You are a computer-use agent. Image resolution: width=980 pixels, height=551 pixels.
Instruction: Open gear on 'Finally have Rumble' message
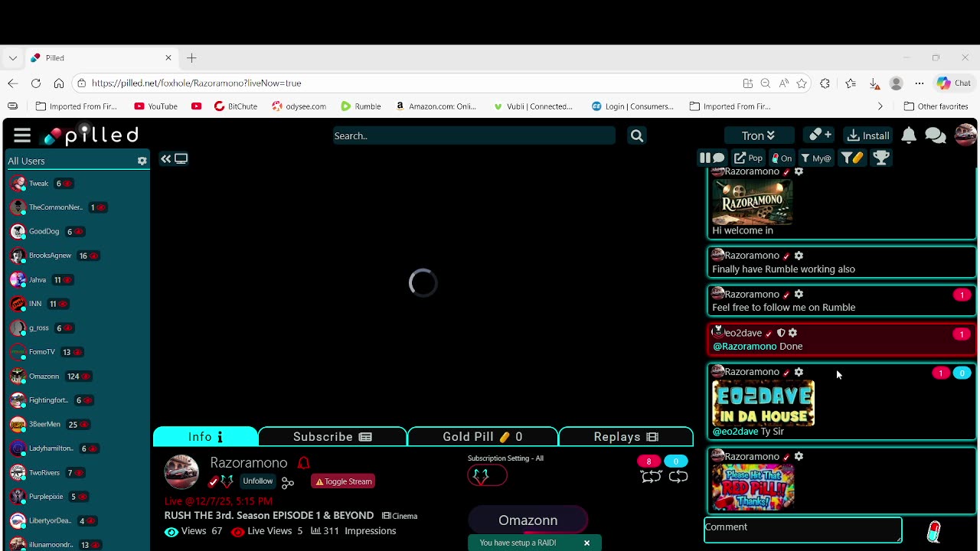(x=799, y=256)
